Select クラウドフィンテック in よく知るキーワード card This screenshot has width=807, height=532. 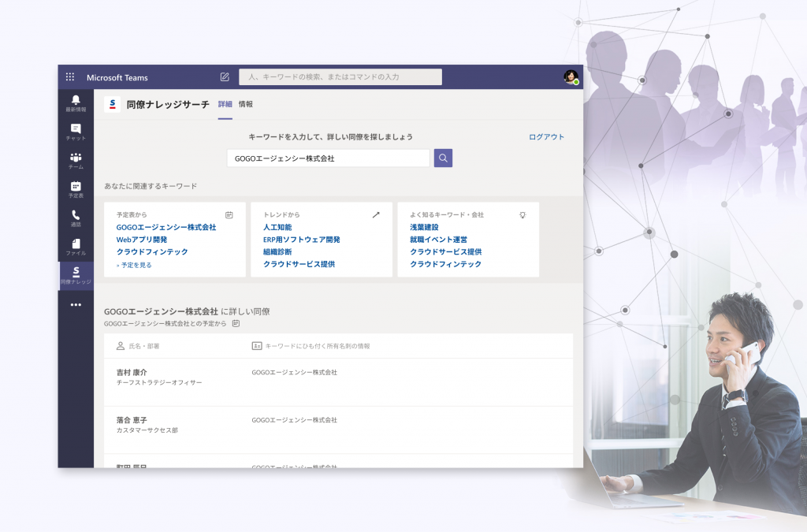[x=446, y=265]
